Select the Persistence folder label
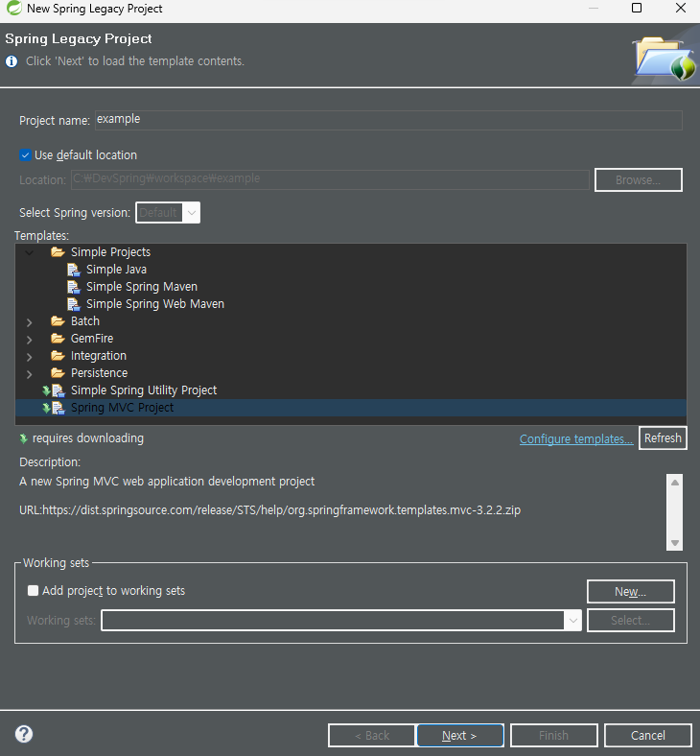Screen dimensions: 700x756 click(99, 373)
